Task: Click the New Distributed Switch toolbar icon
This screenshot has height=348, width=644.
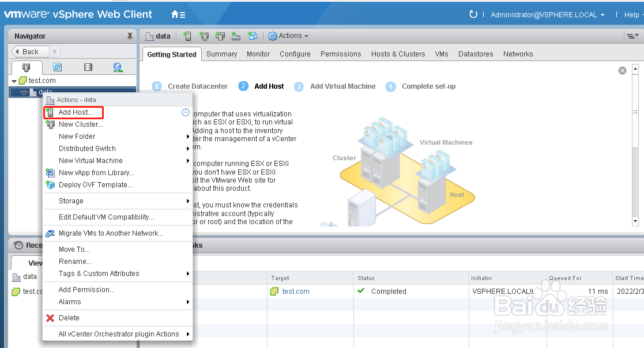Action: click(x=236, y=36)
